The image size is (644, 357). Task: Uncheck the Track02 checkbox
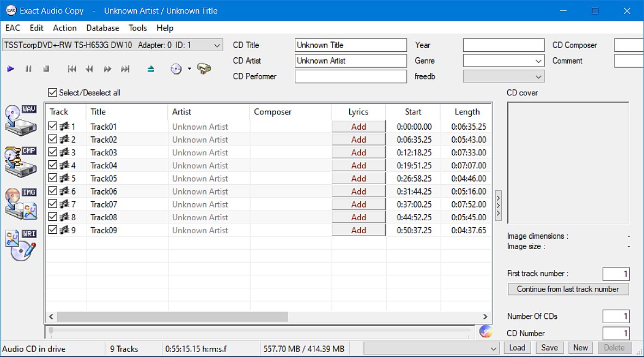click(x=52, y=139)
